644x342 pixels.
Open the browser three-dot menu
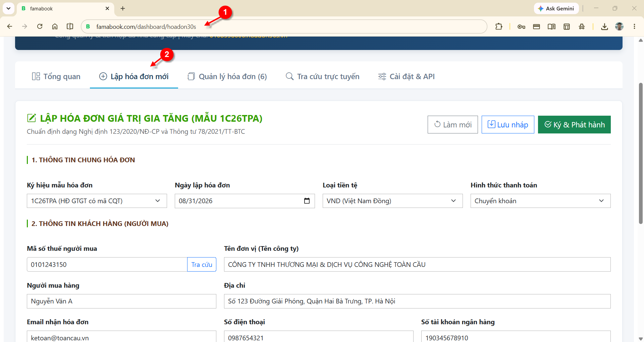634,26
